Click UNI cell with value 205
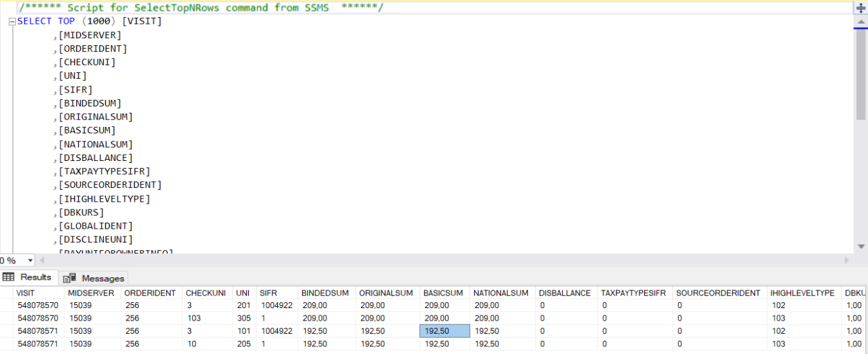Image resolution: width=868 pixels, height=360 pixels. tap(245, 344)
